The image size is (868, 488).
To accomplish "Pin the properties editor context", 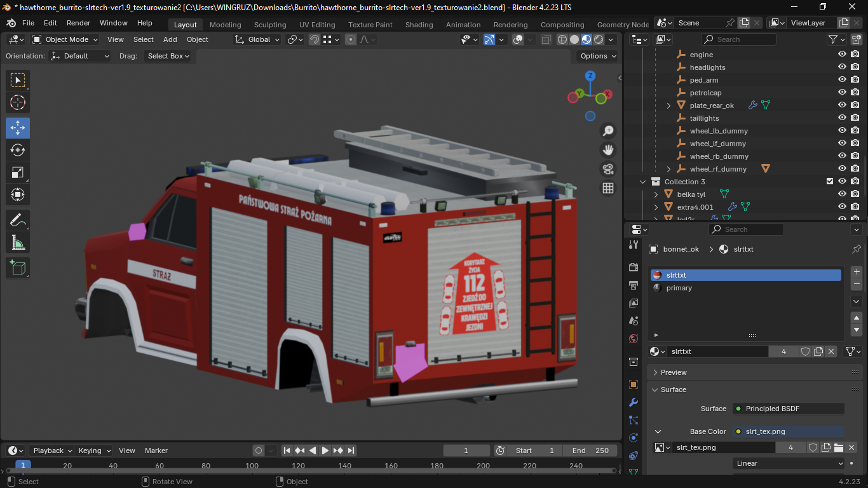I will [856, 249].
